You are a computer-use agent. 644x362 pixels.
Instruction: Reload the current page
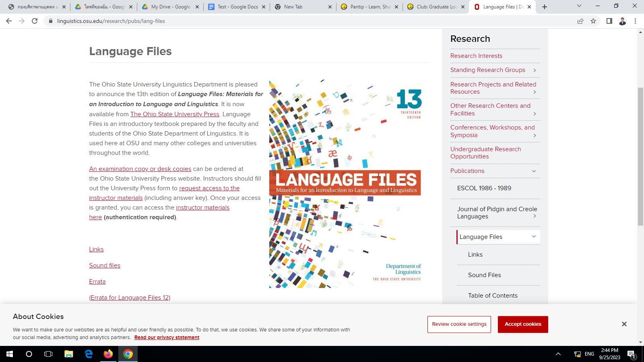(x=35, y=21)
